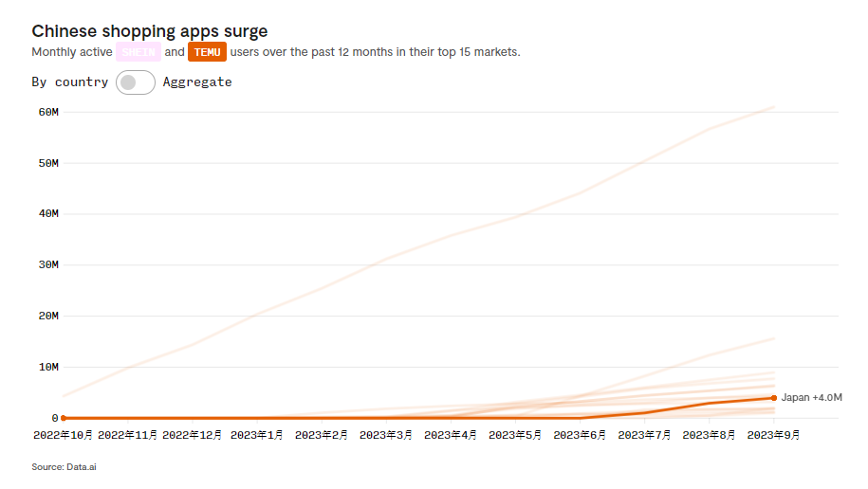Select the "Aggregate" label

click(x=197, y=82)
